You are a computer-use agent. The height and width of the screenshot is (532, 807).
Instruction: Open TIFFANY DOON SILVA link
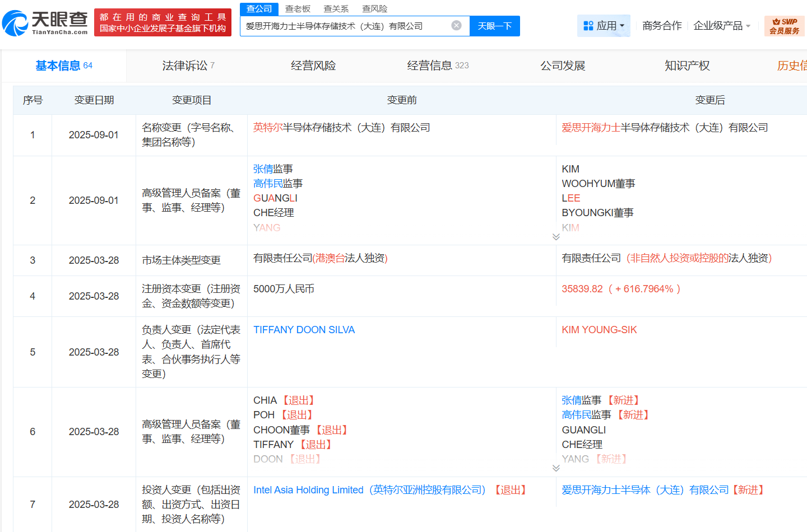click(x=304, y=330)
